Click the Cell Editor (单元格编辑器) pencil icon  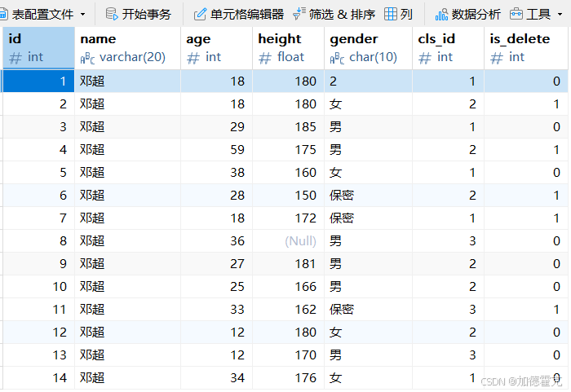200,14
